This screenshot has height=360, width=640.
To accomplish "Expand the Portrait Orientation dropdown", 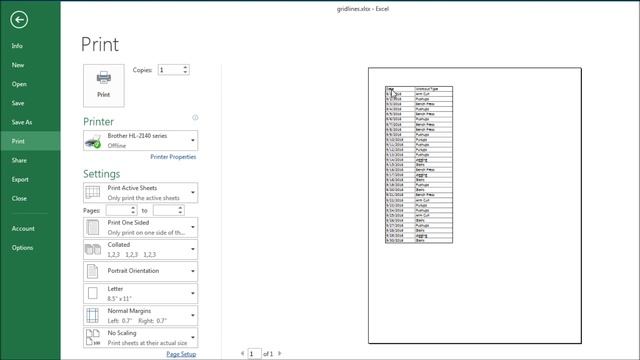I will pyautogui.click(x=193, y=271).
